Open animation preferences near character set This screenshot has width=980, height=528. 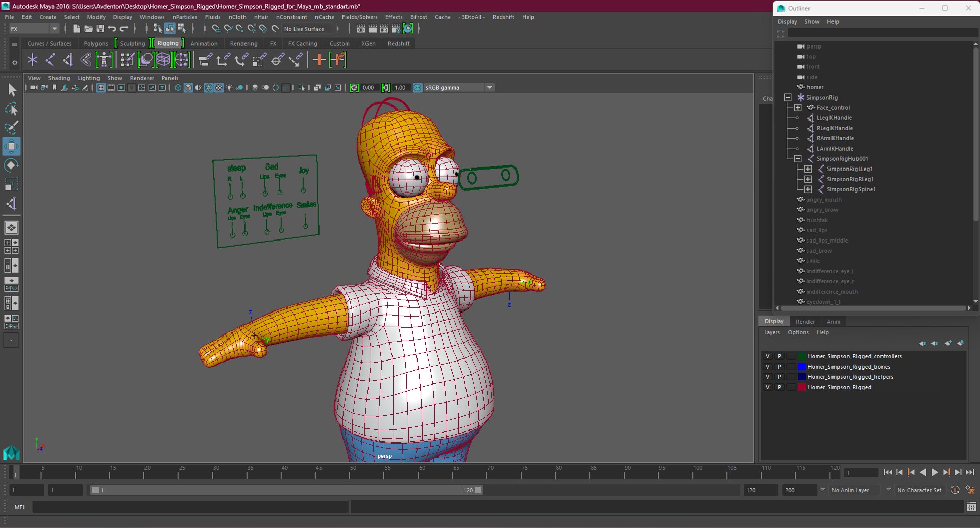point(970,490)
